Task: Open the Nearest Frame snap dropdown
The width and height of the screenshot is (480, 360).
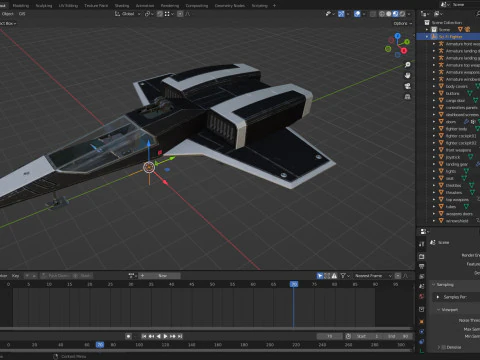Action: [373, 276]
